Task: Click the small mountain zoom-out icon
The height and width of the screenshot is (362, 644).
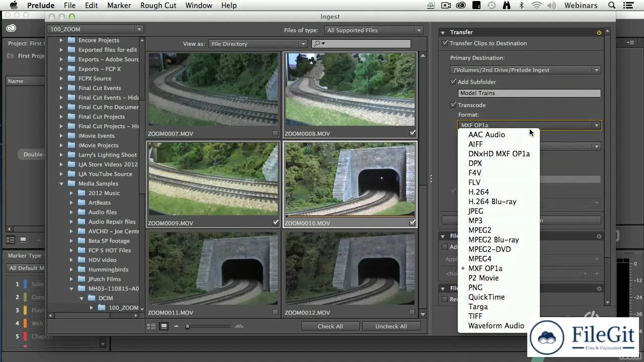Action: (176, 326)
